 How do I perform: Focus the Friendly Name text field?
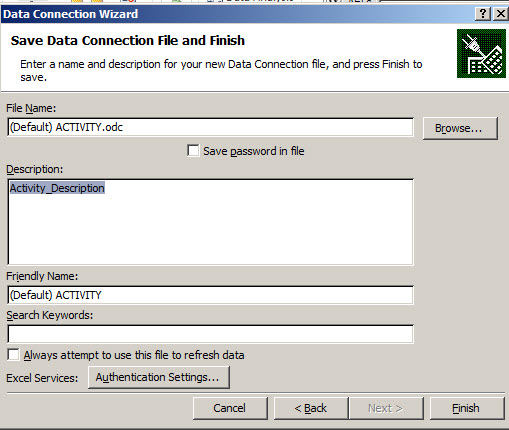210,295
